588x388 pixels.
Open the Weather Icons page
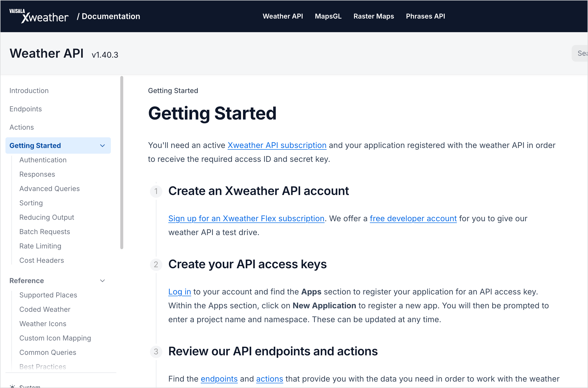[43, 324]
